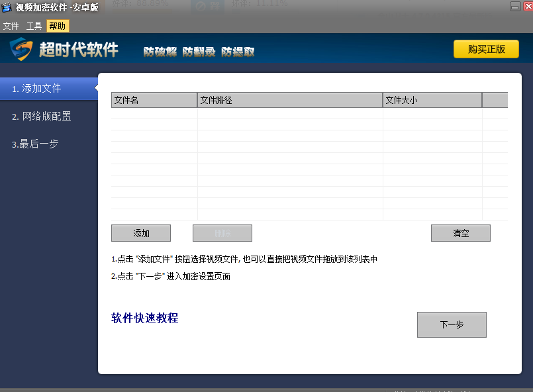Click instruction text 1.点击 "添加文件" 按钮
Viewport: 533px width, 392px height.
click(244, 260)
